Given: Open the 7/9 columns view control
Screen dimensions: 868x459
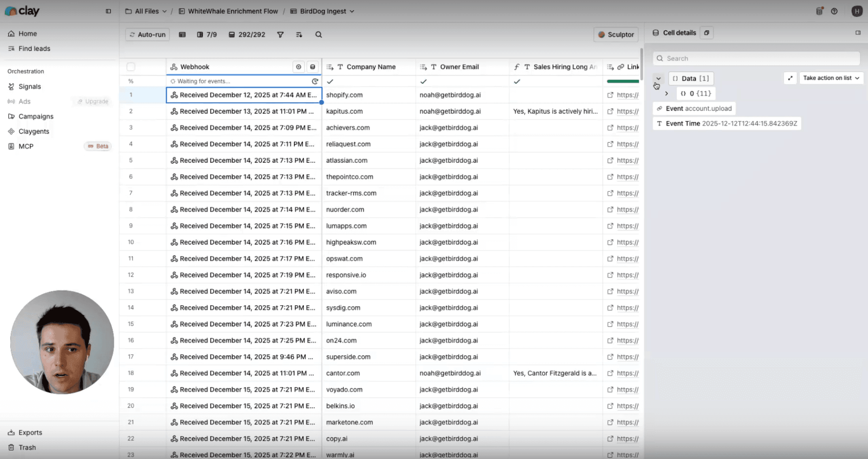Looking at the screenshot, I should tap(207, 35).
